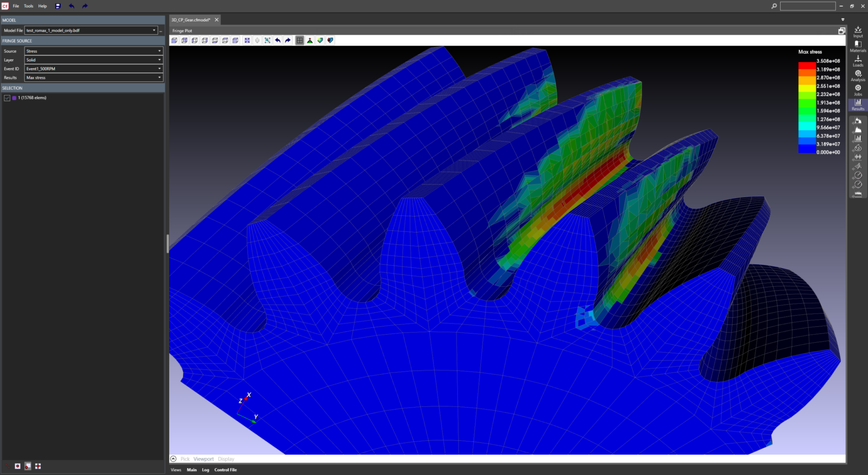Switch to the Control File view

pyautogui.click(x=226, y=470)
